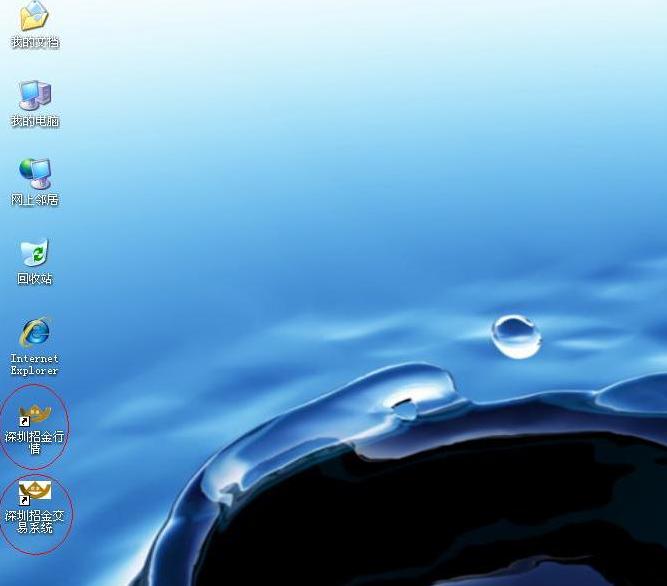Click the Internet Explorer text label
Screen dimensions: 667x586
34,364
